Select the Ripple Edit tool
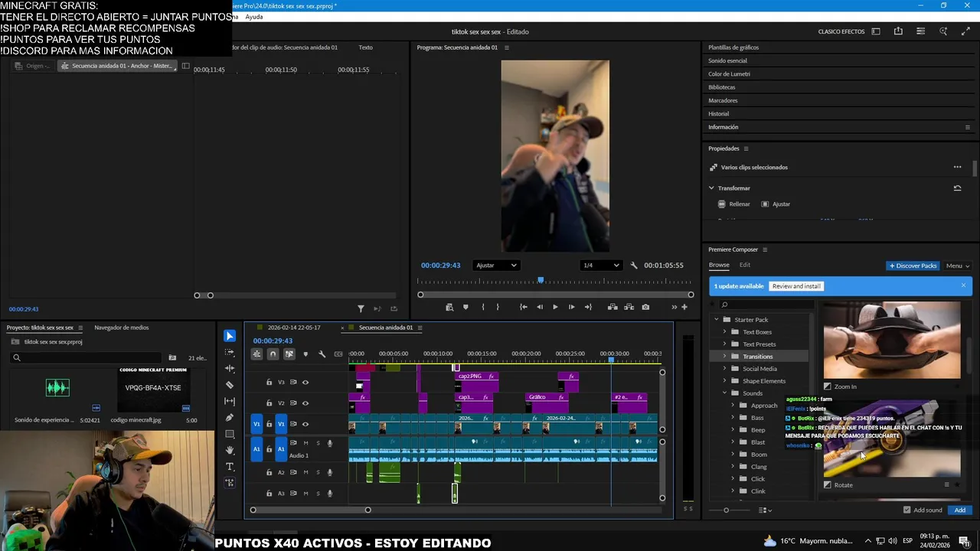 coord(230,369)
